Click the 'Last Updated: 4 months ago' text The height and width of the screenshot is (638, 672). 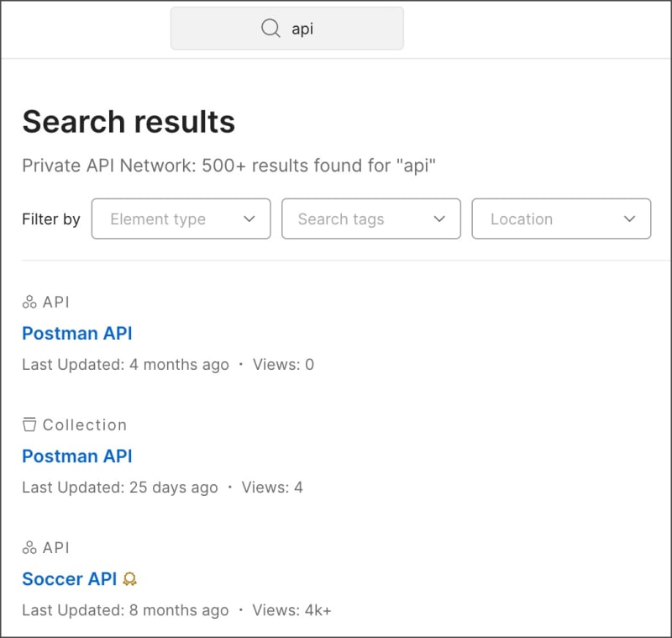[x=123, y=364]
